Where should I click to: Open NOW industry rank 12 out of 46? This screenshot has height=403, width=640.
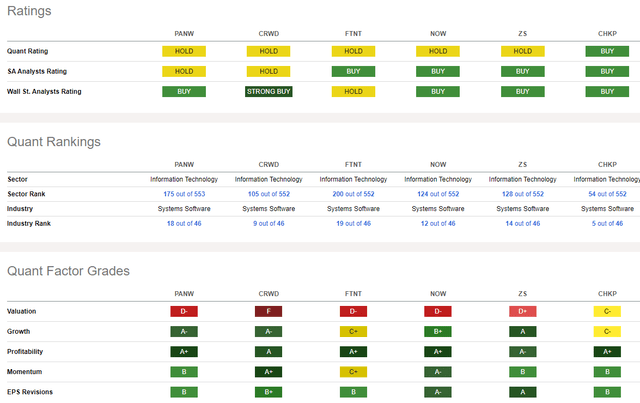point(438,223)
